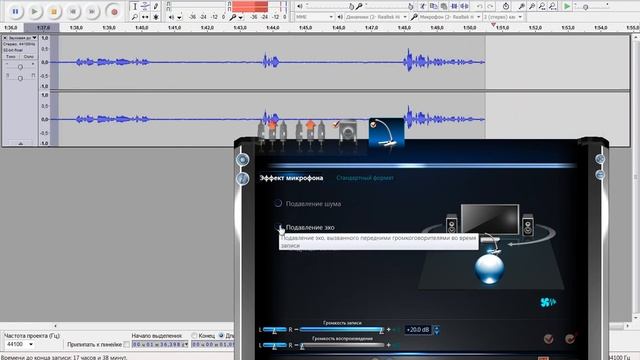Image resolution: width=640 pixels, height=360 pixels.
Task: Pause the Audacity recording
Action: coord(15,11)
